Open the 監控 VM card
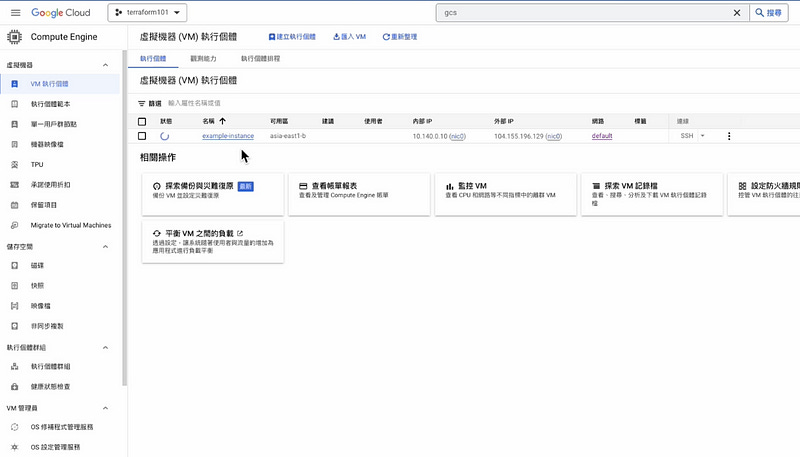 pyautogui.click(x=506, y=194)
